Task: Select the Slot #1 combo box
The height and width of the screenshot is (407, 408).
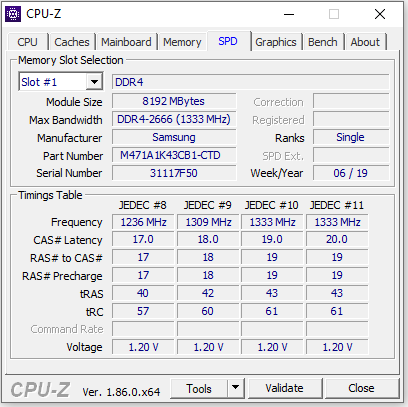Action: (61, 82)
